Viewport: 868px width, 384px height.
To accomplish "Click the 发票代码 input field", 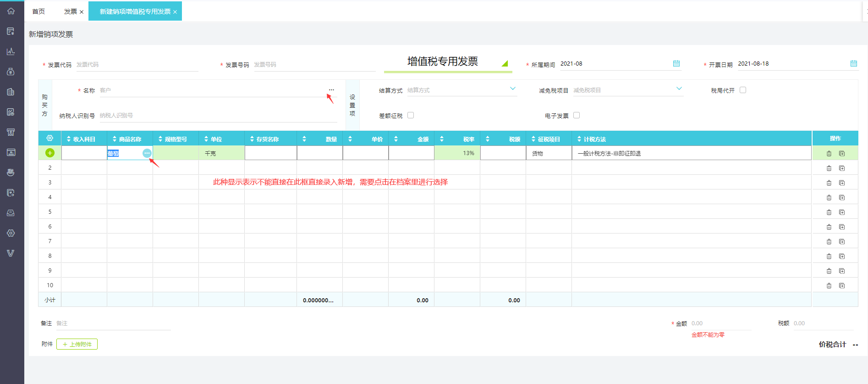I will pos(137,65).
